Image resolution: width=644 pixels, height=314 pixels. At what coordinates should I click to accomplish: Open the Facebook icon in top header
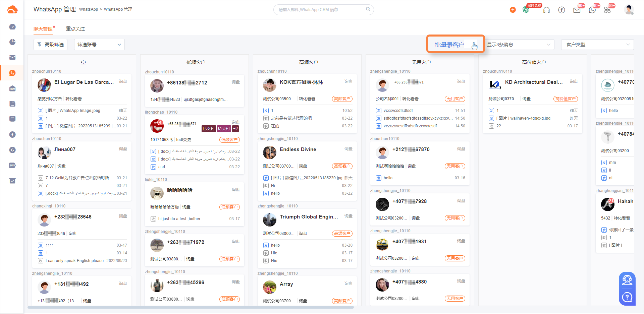click(561, 10)
